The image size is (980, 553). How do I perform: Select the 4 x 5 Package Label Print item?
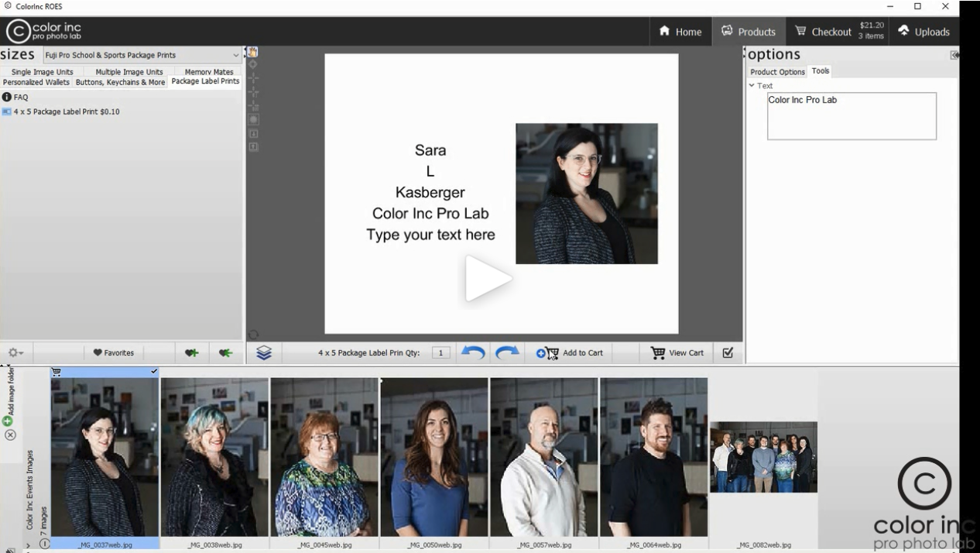(66, 112)
